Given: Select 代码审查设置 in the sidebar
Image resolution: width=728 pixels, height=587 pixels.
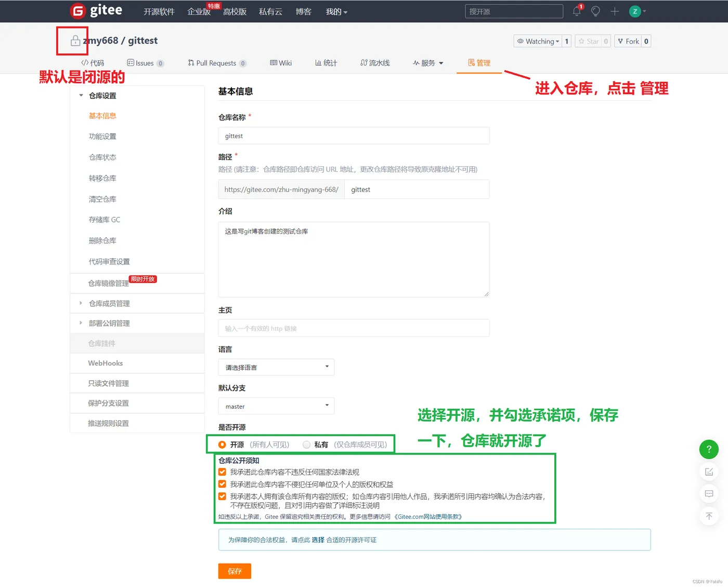Looking at the screenshot, I should [109, 261].
